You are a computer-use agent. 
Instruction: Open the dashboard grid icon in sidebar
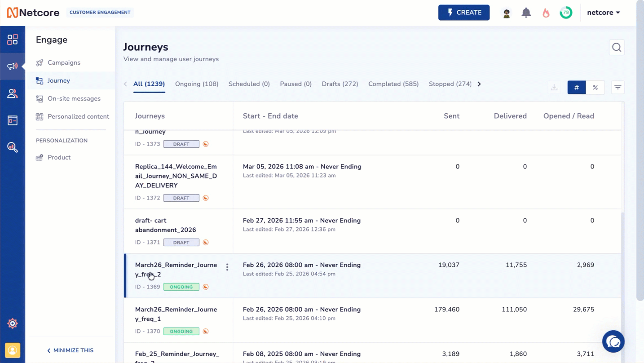pos(12,40)
